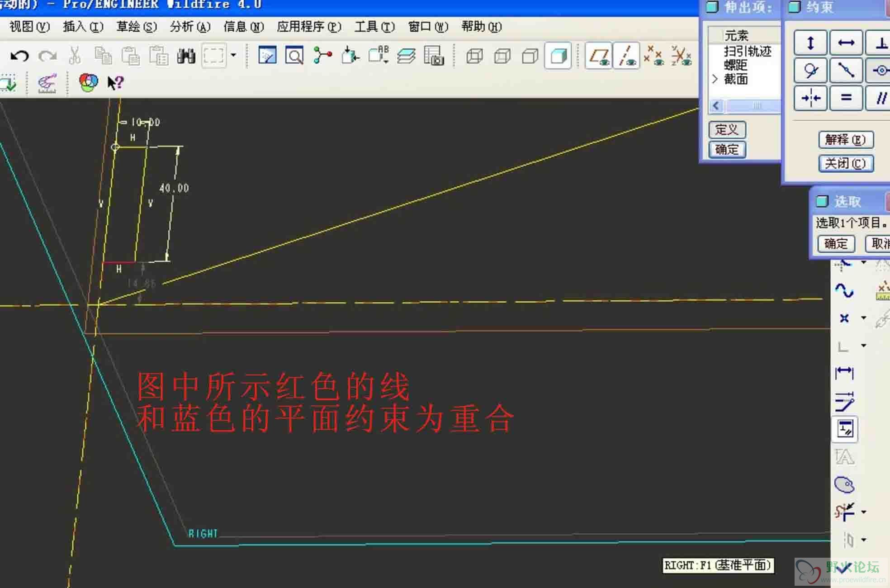Screen dimensions: 890x588
Task: Open the selection box dropdown arrow
Action: click(x=233, y=55)
